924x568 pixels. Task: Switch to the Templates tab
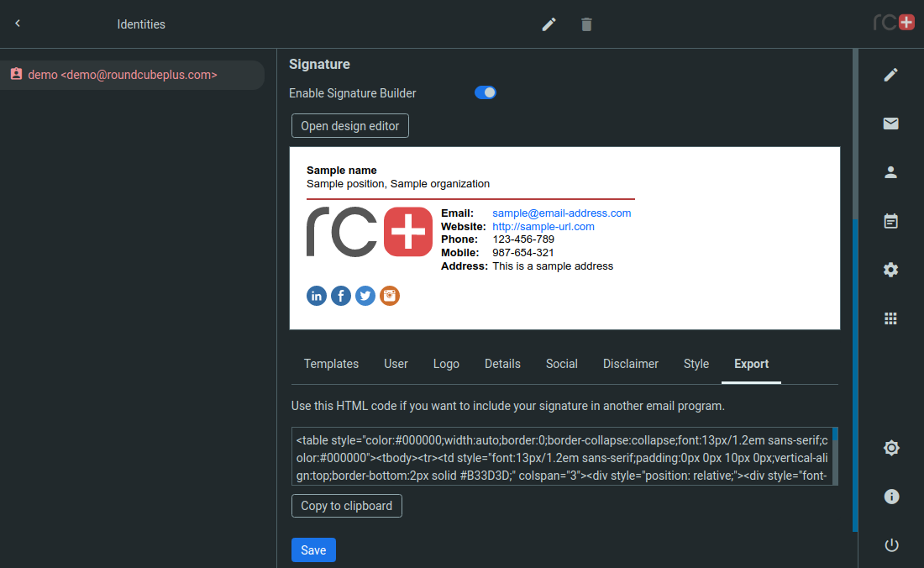[331, 364]
